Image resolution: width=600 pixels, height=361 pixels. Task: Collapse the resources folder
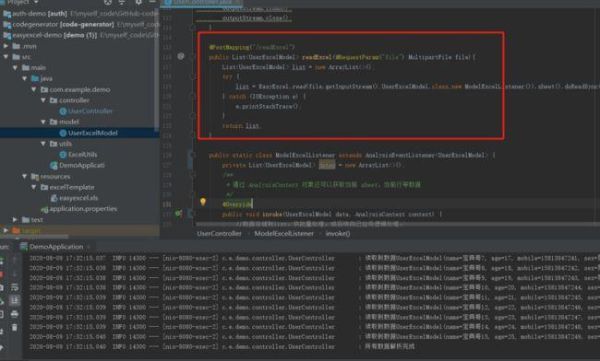point(24,176)
